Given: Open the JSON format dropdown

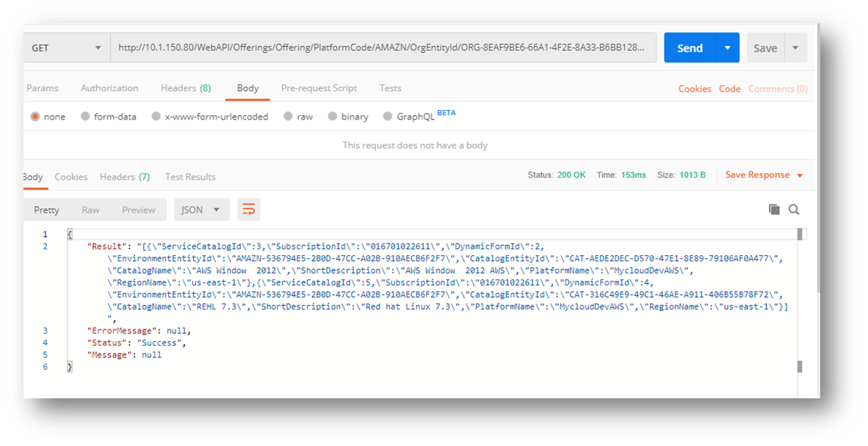Looking at the screenshot, I should 201,210.
